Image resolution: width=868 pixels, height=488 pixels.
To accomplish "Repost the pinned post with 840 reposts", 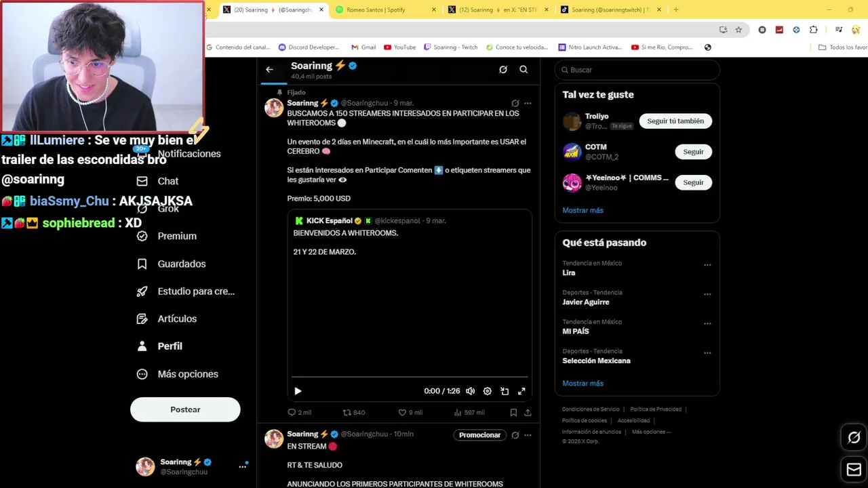I will [x=354, y=412].
